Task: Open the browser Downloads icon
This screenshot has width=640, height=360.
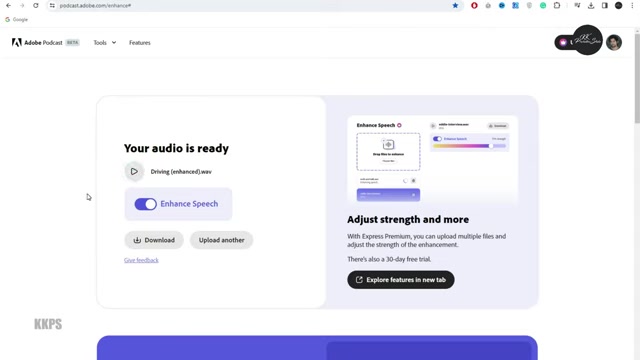Action: coord(591,6)
